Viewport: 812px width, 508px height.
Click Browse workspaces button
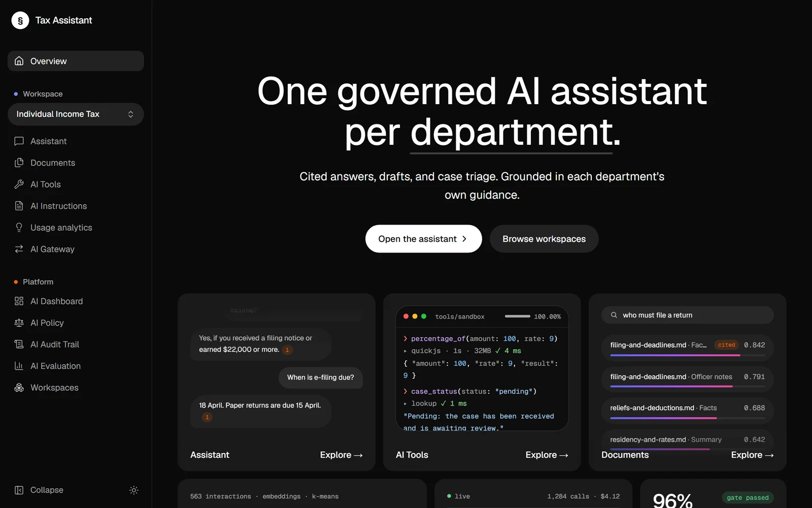click(x=544, y=239)
